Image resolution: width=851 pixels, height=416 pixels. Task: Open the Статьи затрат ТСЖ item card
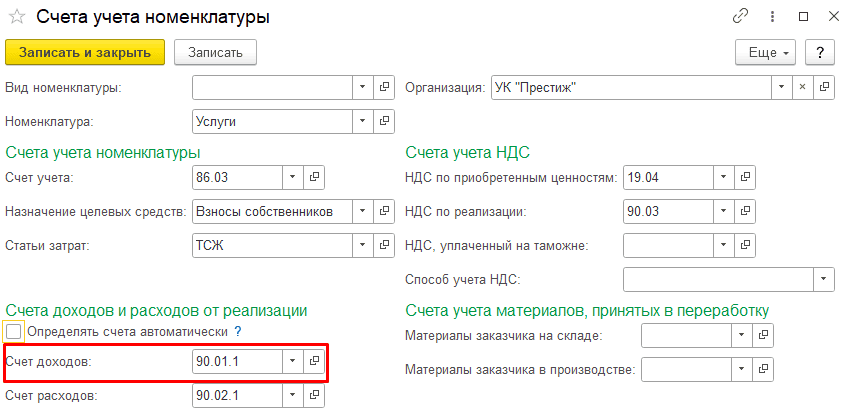384,245
